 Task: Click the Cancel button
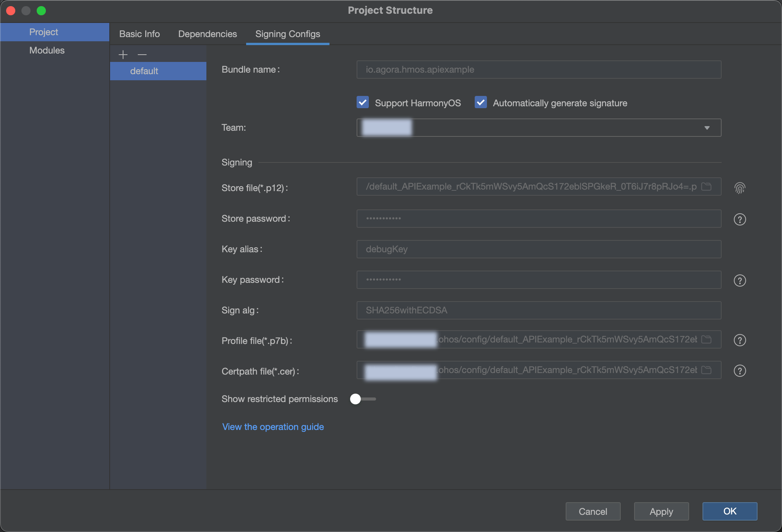tap(593, 511)
